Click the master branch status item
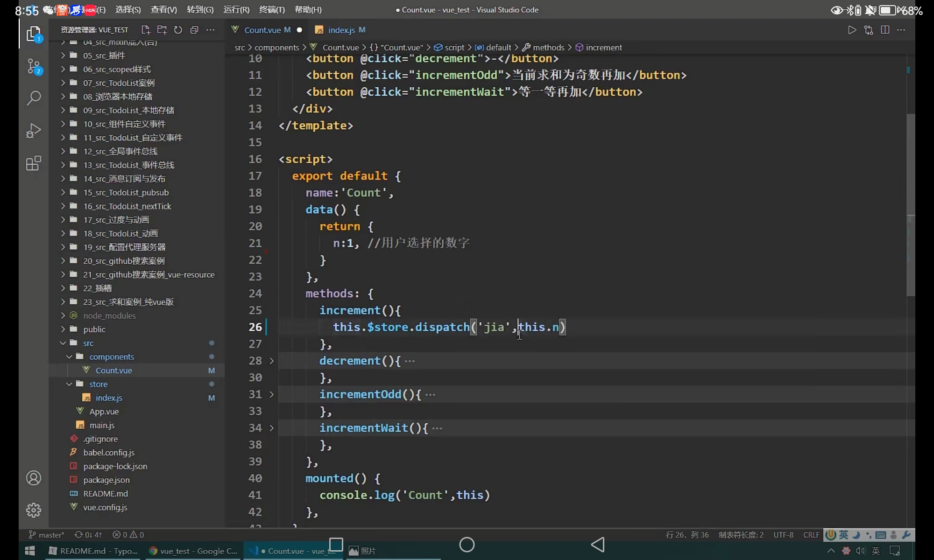The width and height of the screenshot is (934, 560). (x=47, y=535)
